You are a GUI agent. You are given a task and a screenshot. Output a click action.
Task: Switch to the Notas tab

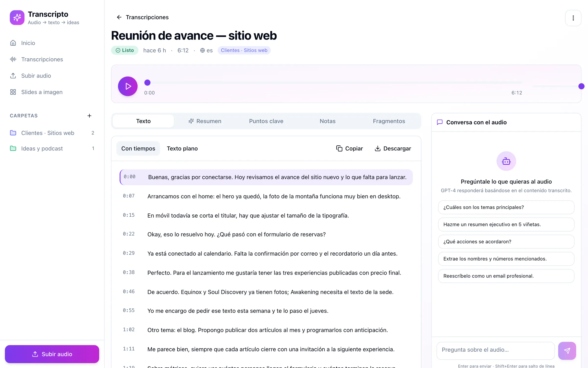pyautogui.click(x=327, y=121)
